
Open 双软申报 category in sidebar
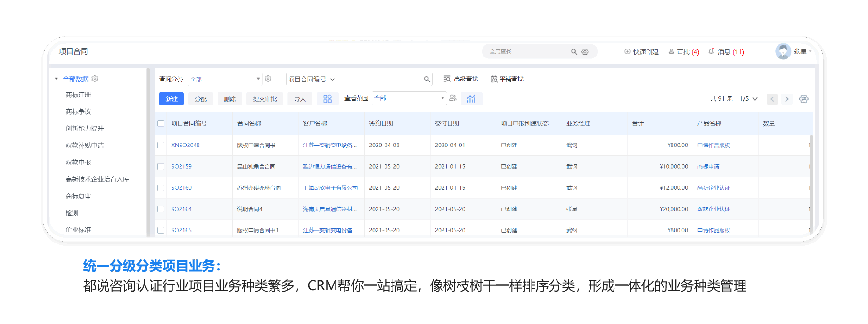pos(78,162)
